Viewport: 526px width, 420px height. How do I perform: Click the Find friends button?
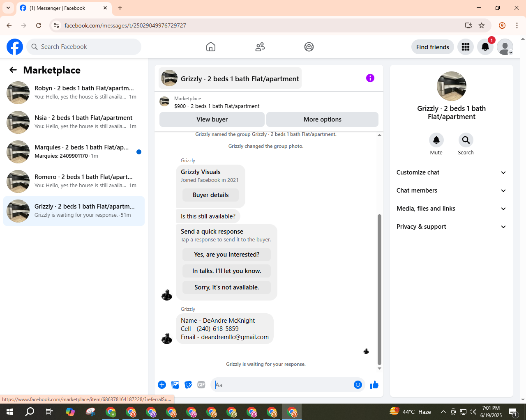tap(433, 47)
